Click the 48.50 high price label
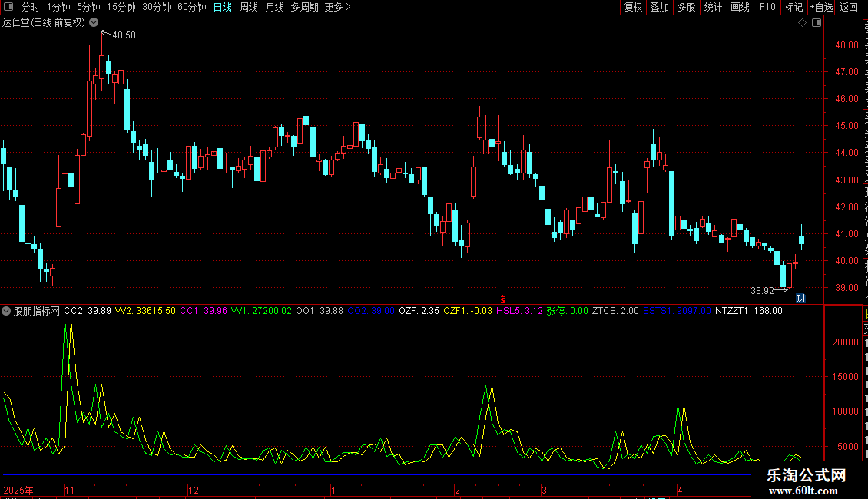Viewport: 868px width, 499px height. tap(124, 35)
